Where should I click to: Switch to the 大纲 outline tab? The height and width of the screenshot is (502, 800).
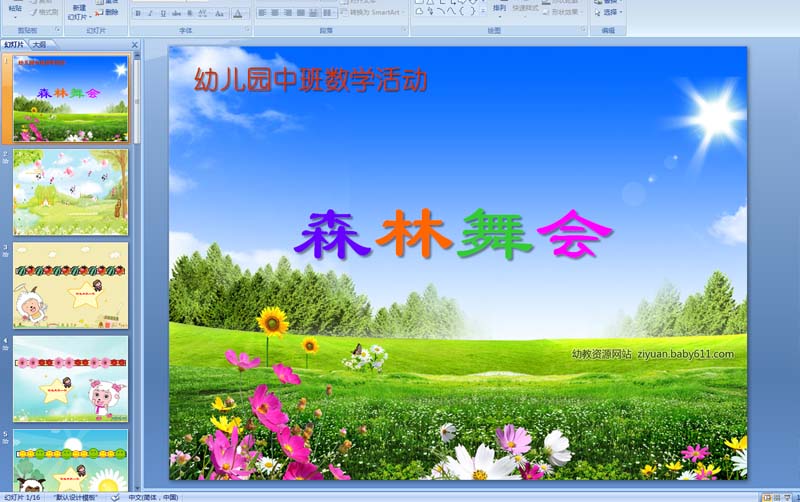(x=39, y=45)
